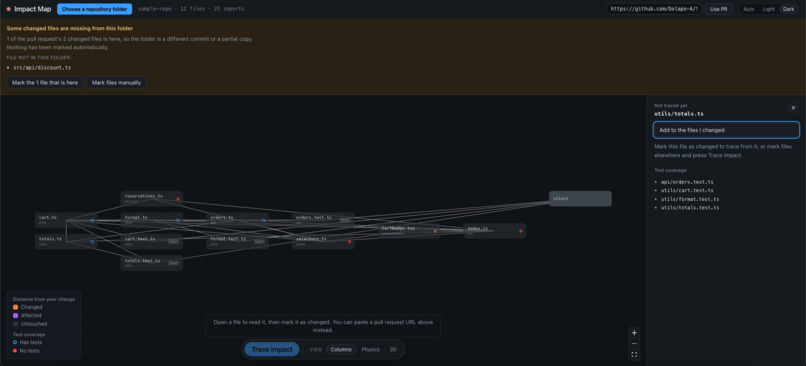Click the purple Affected legend swatch

tap(15, 316)
